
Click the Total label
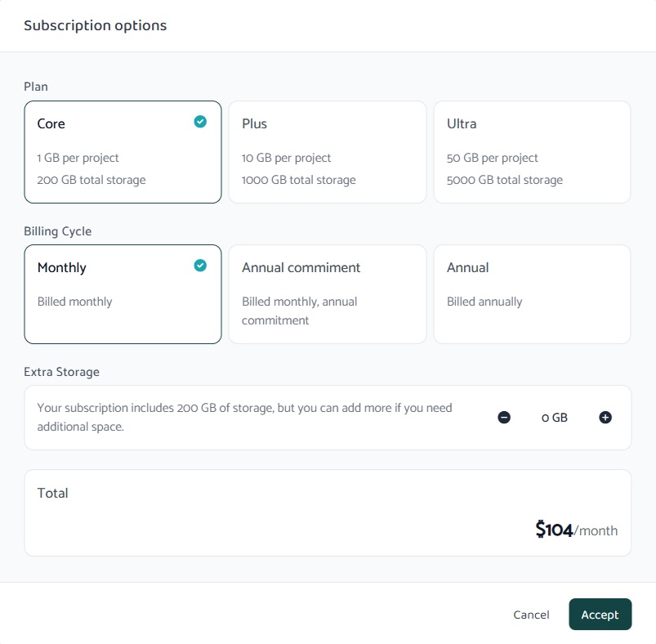tap(53, 494)
